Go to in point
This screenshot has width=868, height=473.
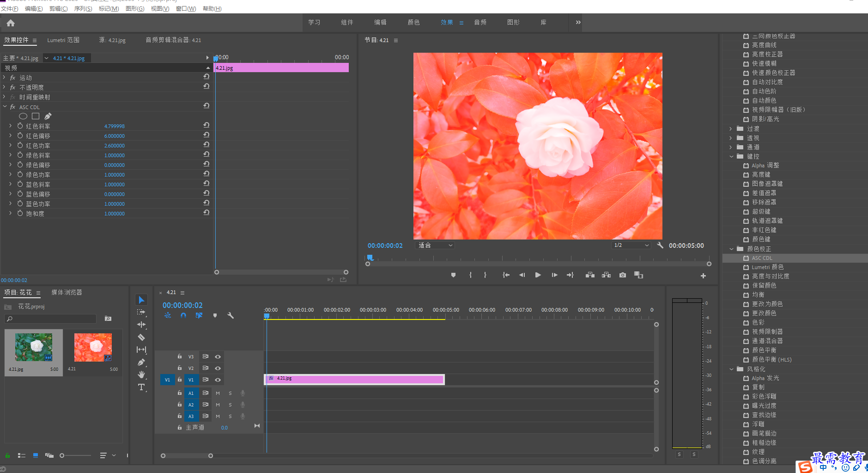tap(506, 275)
